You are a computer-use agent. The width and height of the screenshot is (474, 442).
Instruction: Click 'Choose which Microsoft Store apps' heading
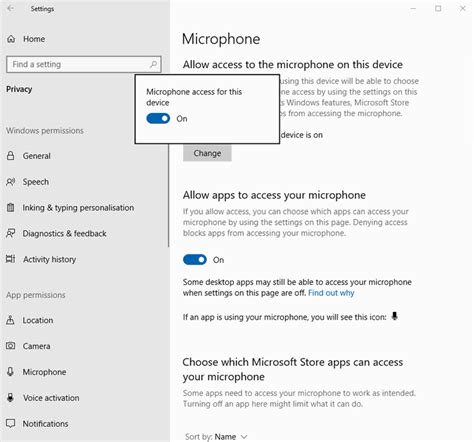(293, 369)
